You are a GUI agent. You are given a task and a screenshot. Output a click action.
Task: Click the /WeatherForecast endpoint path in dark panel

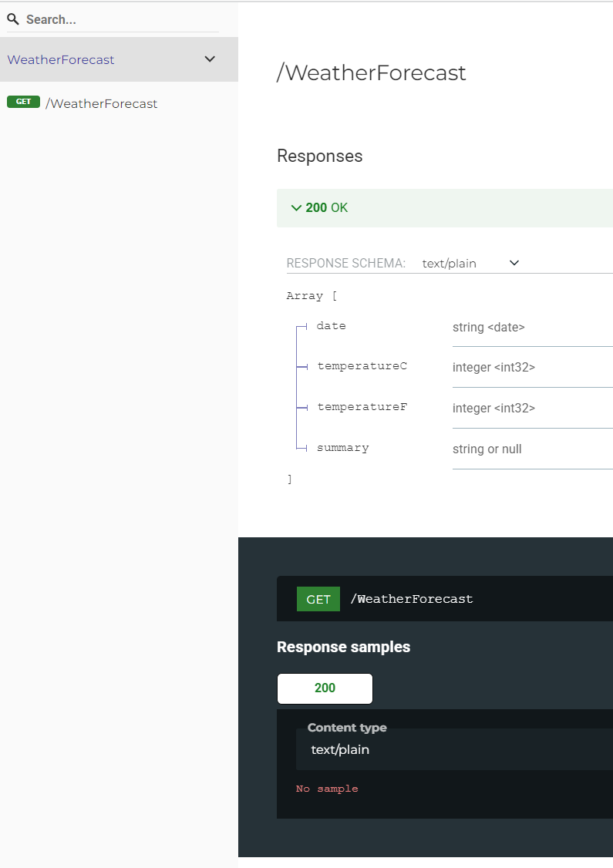(x=412, y=599)
